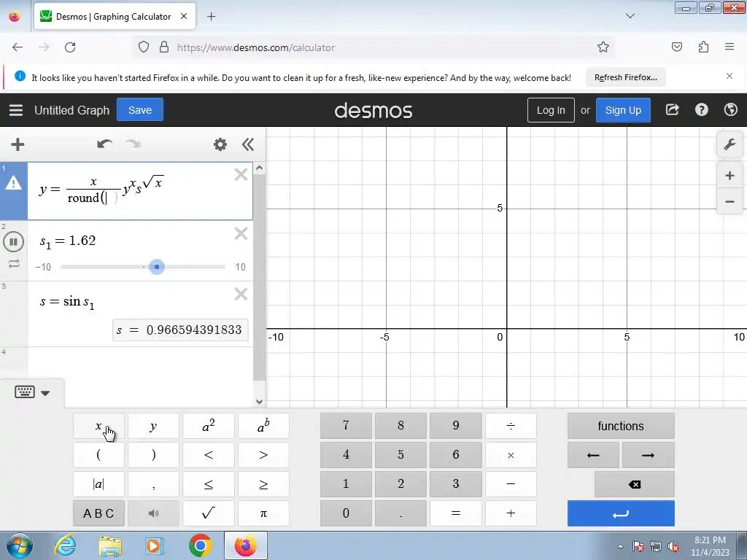Toggle the audio trace speaker key
This screenshot has width=747, height=560.
(x=153, y=513)
